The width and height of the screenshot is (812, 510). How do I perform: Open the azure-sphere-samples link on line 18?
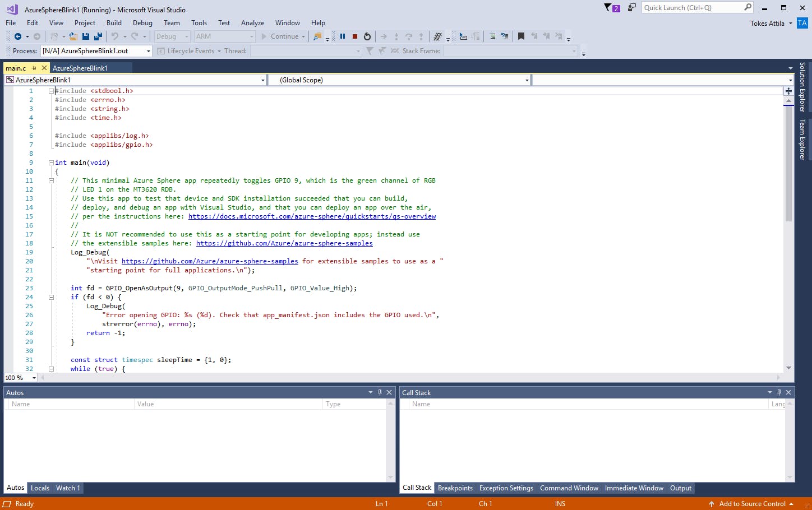point(284,243)
